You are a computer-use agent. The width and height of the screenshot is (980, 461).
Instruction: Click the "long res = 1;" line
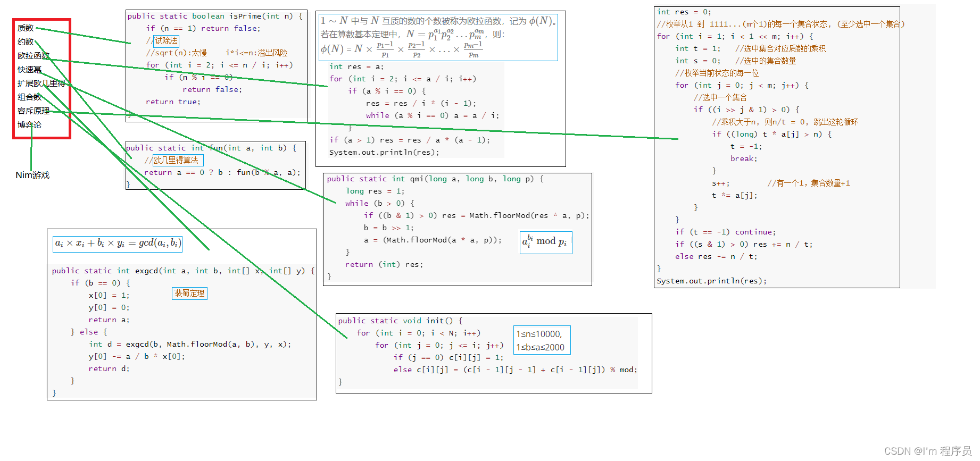tap(375, 191)
